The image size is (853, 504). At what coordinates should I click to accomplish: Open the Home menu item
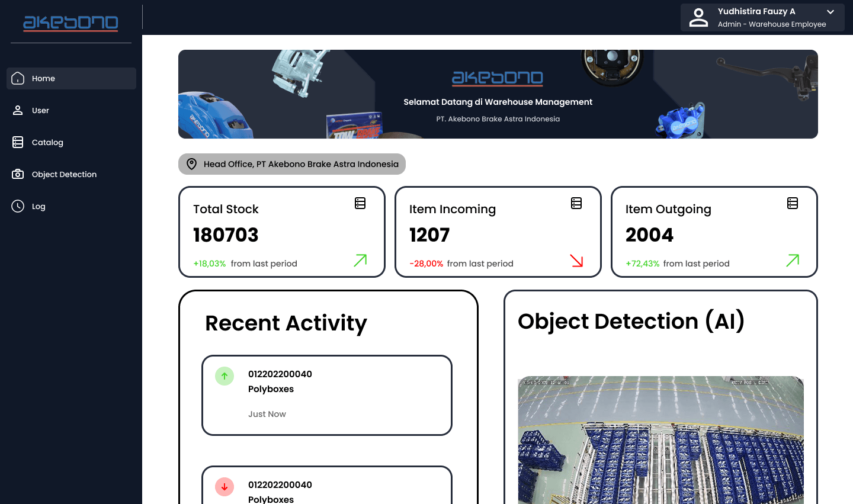coord(71,78)
